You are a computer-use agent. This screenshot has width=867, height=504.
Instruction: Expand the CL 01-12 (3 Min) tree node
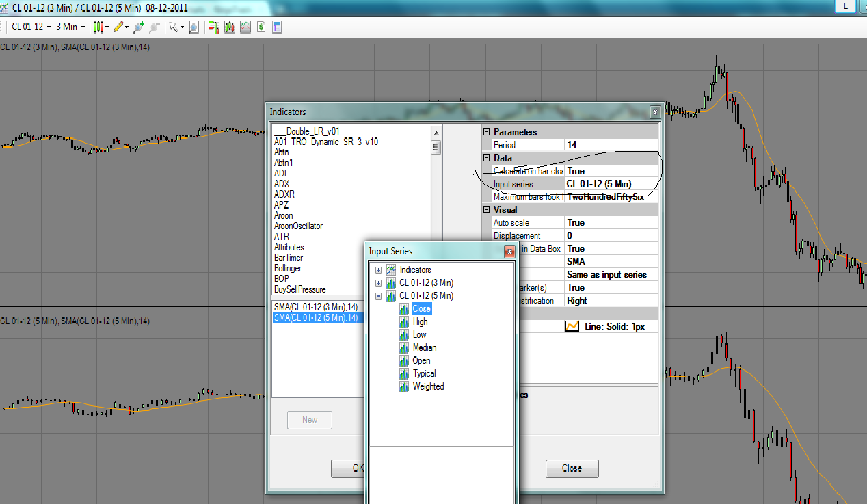[x=378, y=282]
